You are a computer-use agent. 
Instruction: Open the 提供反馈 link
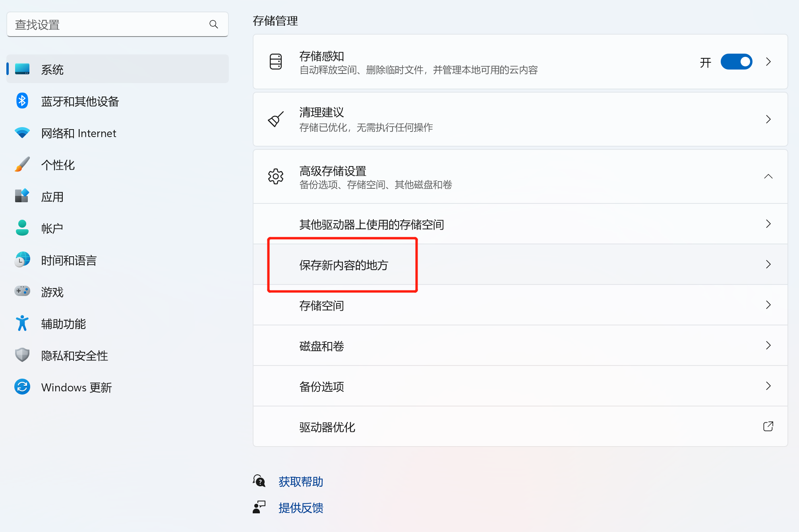point(301,508)
